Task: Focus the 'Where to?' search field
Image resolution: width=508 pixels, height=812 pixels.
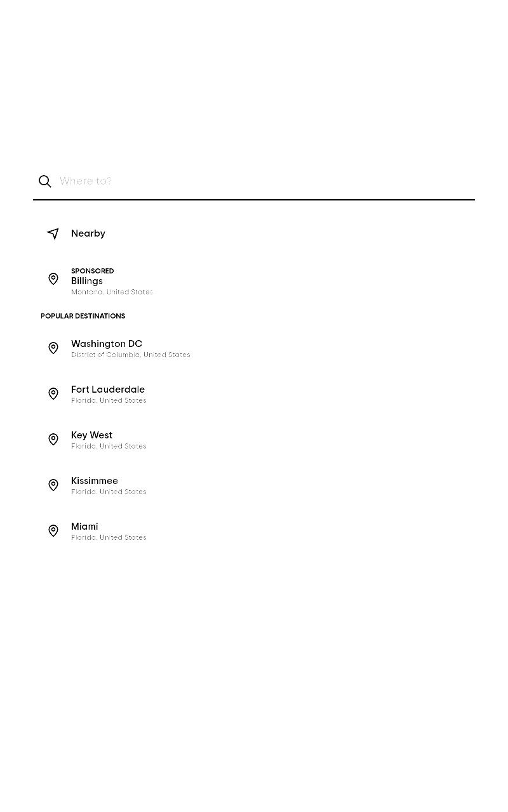Action: click(x=267, y=181)
